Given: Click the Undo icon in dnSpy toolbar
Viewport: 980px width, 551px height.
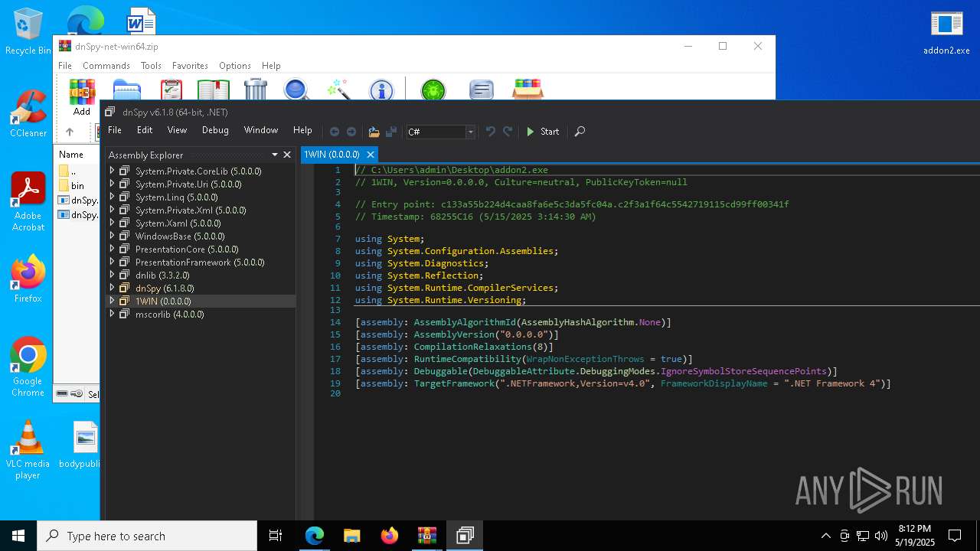Looking at the screenshot, I should (491, 132).
